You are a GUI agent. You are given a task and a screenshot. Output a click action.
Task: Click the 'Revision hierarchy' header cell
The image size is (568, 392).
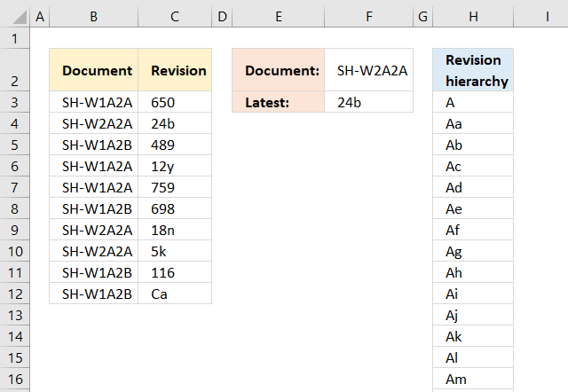coord(473,69)
